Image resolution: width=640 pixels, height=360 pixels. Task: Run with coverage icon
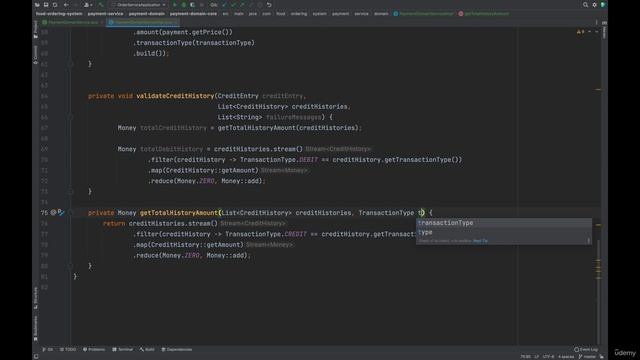[x=192, y=5]
